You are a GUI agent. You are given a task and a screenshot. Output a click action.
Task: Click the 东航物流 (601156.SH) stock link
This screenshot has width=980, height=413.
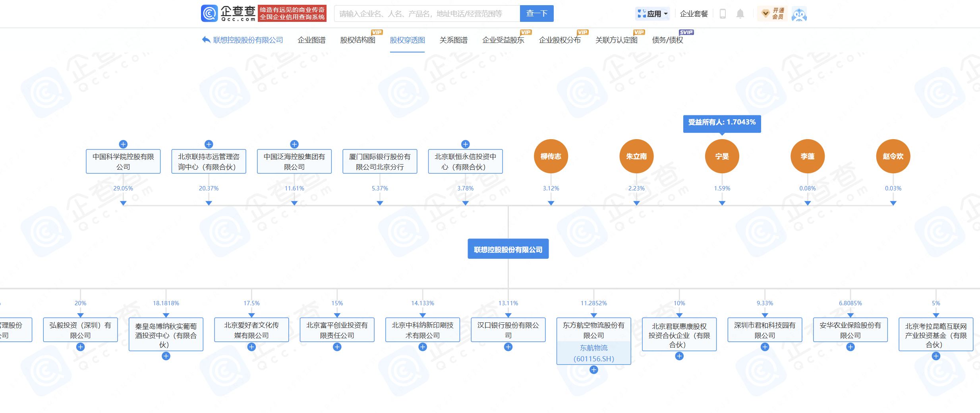click(594, 353)
